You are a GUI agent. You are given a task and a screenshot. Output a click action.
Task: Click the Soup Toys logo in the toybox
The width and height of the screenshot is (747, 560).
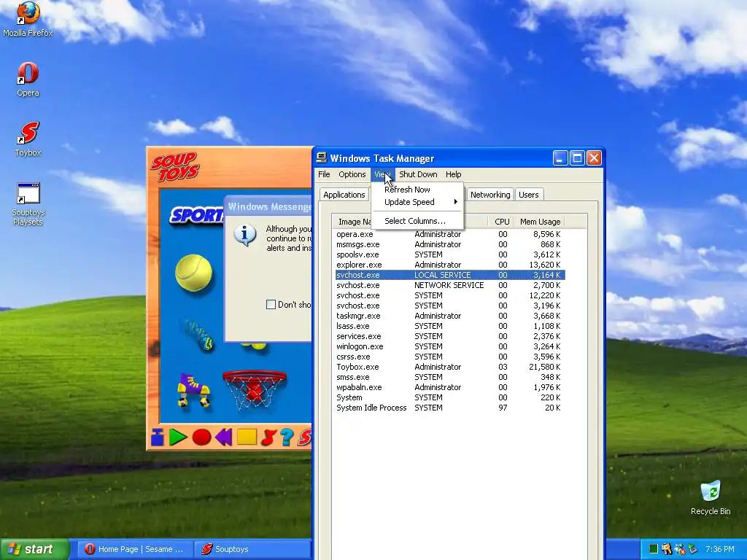(176, 167)
